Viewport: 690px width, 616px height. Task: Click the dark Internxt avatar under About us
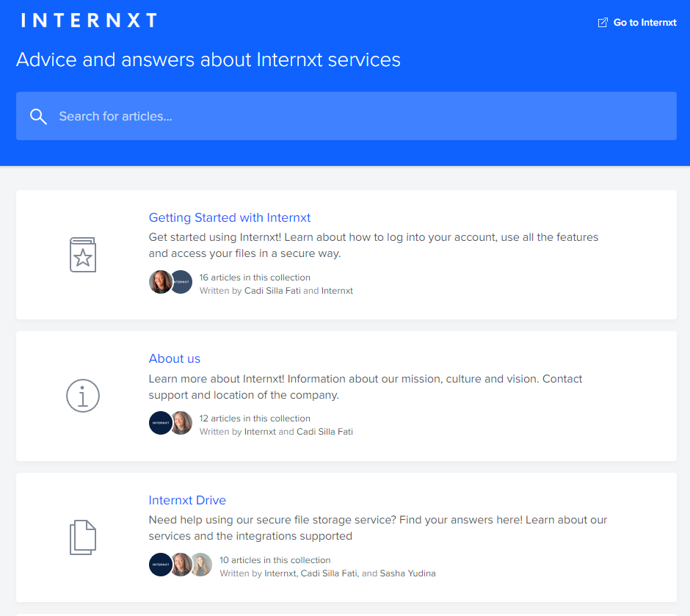pyautogui.click(x=160, y=423)
